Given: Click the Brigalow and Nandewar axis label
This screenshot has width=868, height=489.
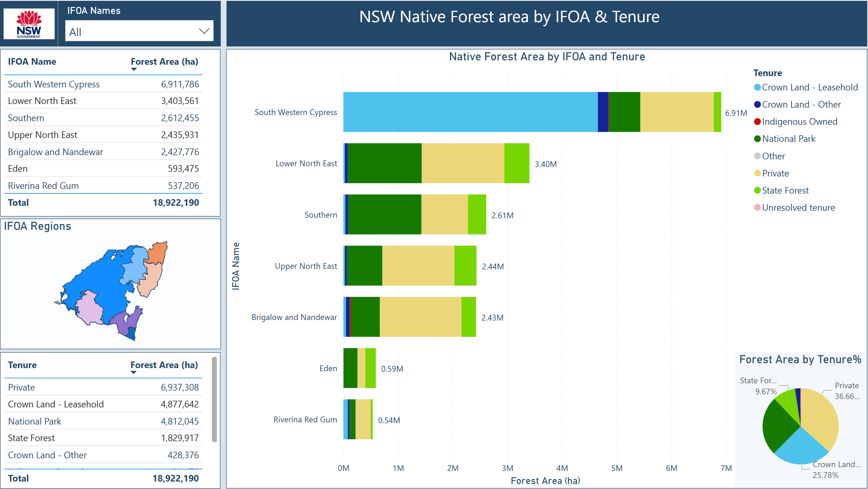Looking at the screenshot, I should pyautogui.click(x=294, y=317).
